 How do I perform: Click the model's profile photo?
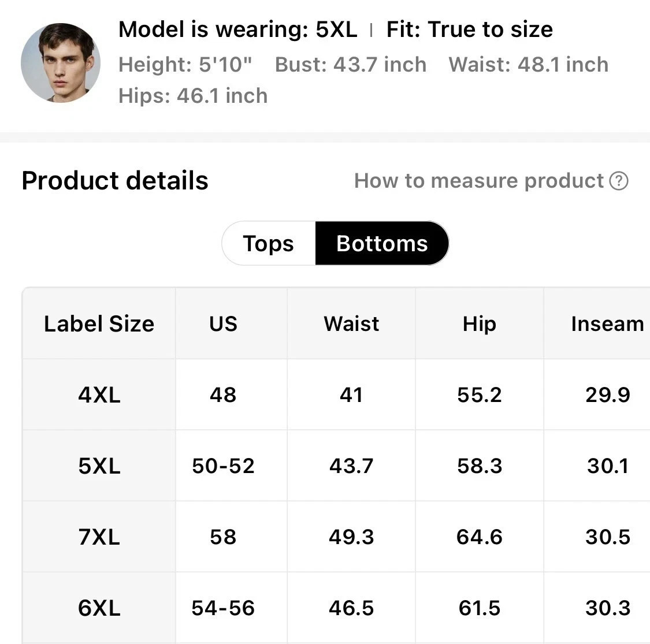point(61,63)
